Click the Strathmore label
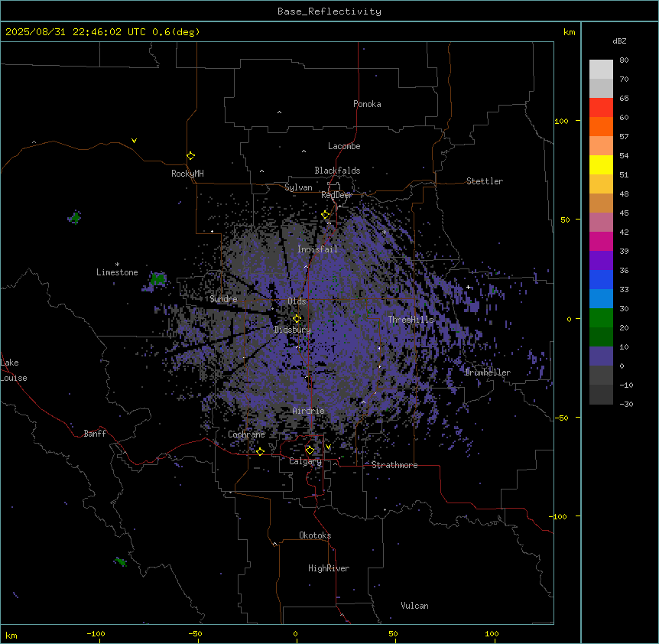 [394, 465]
